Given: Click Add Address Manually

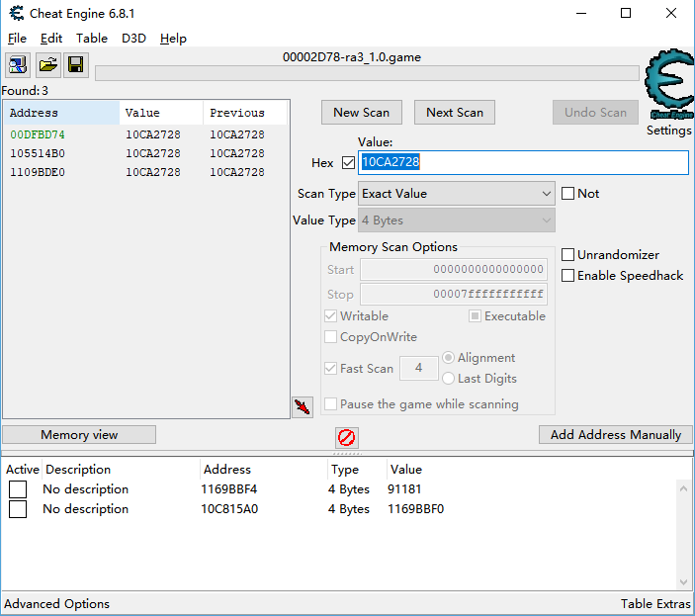Looking at the screenshot, I should click(615, 435).
